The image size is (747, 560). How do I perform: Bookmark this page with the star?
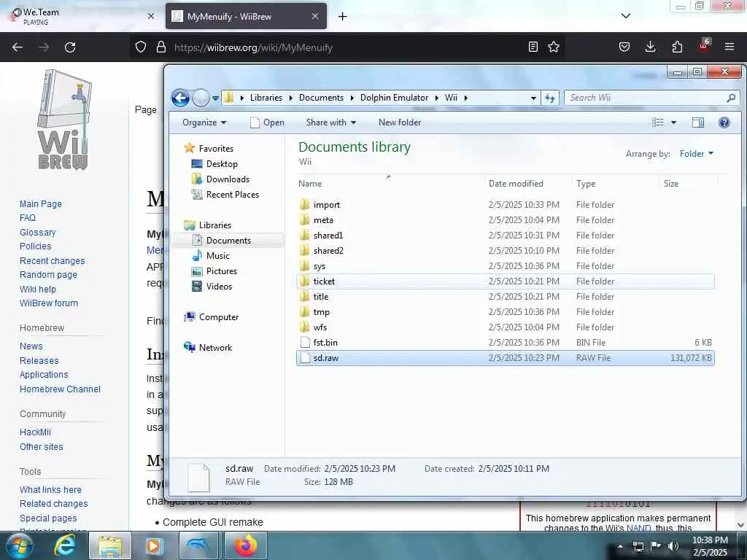[x=554, y=47]
